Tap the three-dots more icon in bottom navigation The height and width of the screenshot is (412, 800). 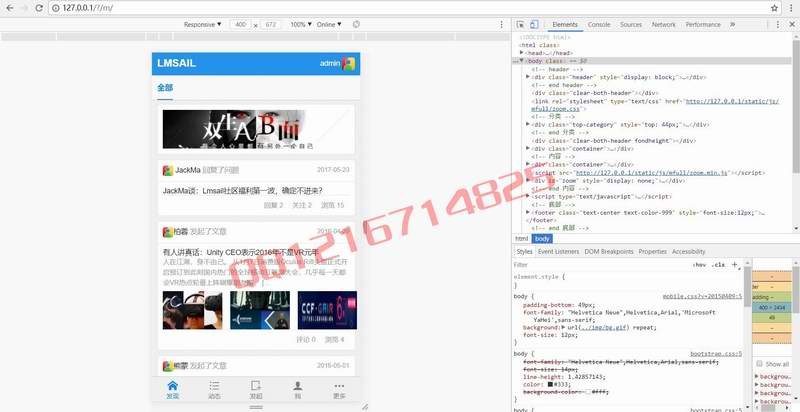coord(339,386)
